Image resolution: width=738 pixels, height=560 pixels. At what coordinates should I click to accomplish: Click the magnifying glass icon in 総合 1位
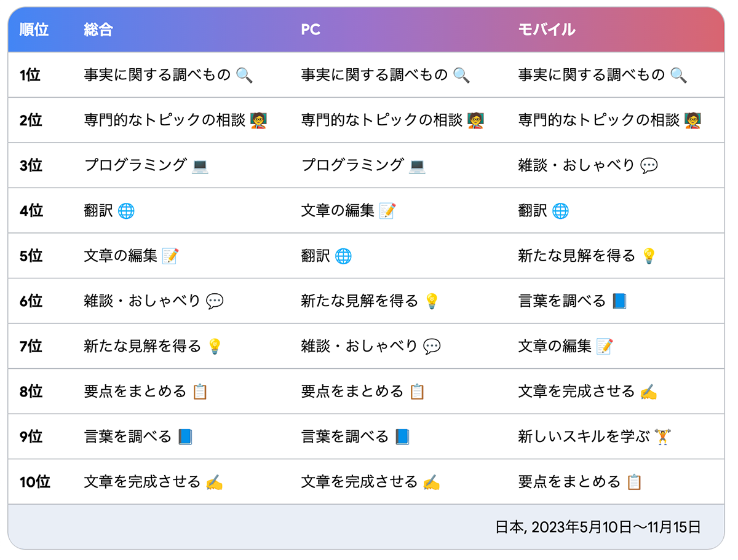click(244, 76)
